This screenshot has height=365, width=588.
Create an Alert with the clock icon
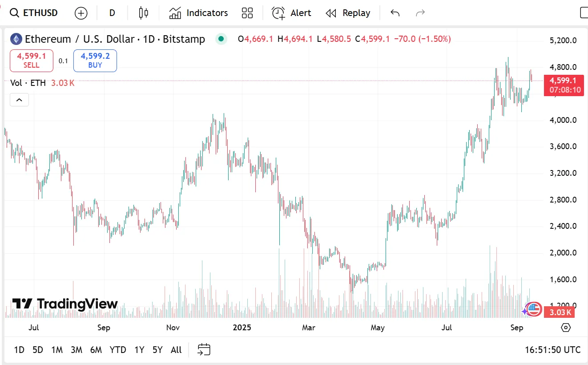coord(291,13)
